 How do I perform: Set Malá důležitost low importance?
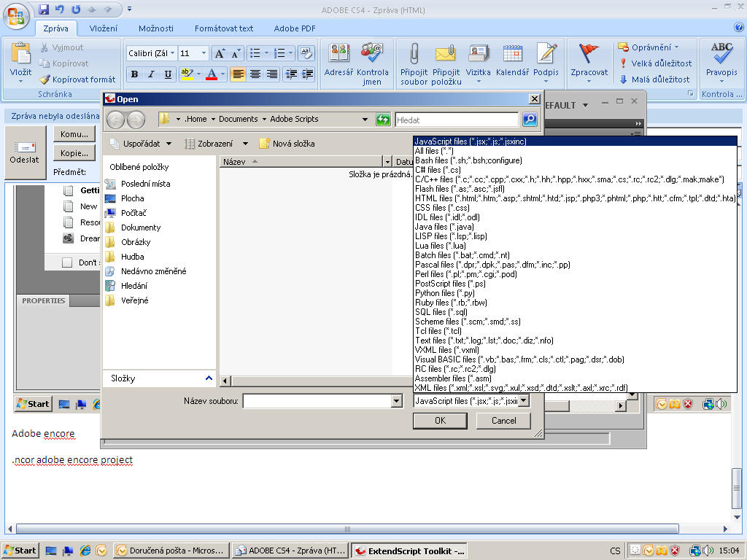click(654, 79)
